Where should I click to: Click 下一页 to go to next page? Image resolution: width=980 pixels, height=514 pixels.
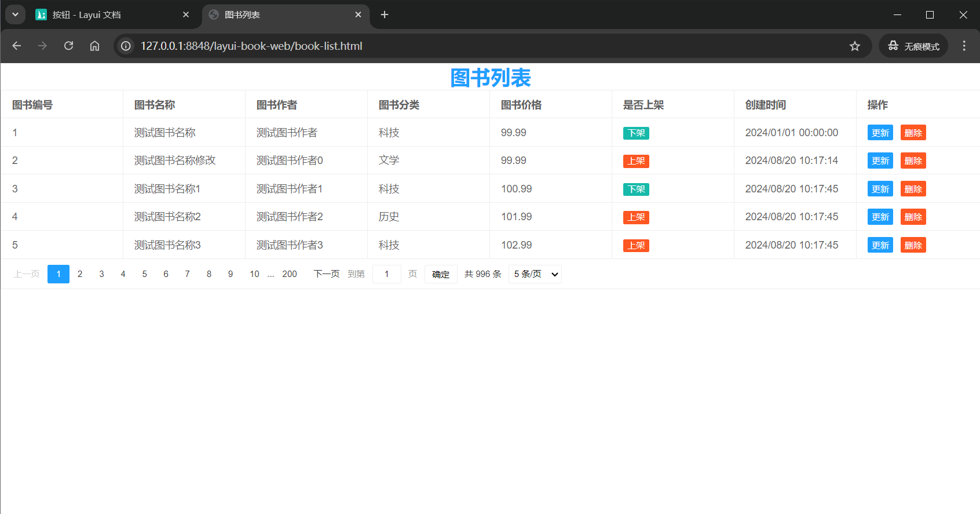click(327, 274)
